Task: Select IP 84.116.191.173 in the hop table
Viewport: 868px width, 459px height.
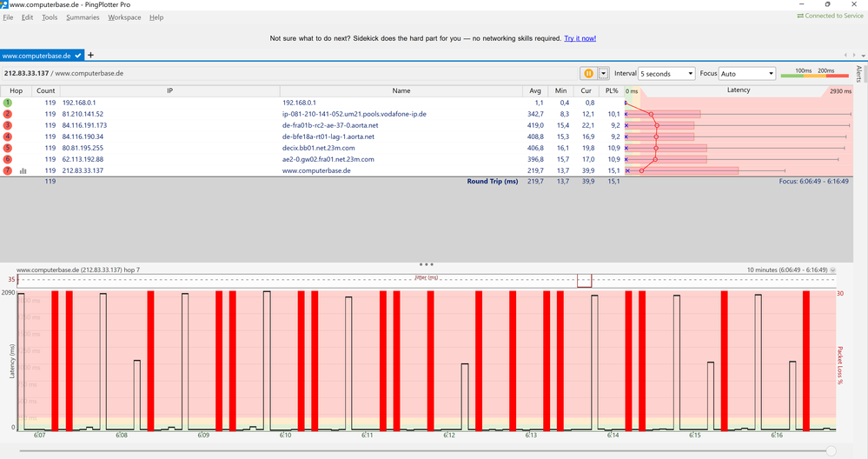Action: point(84,125)
